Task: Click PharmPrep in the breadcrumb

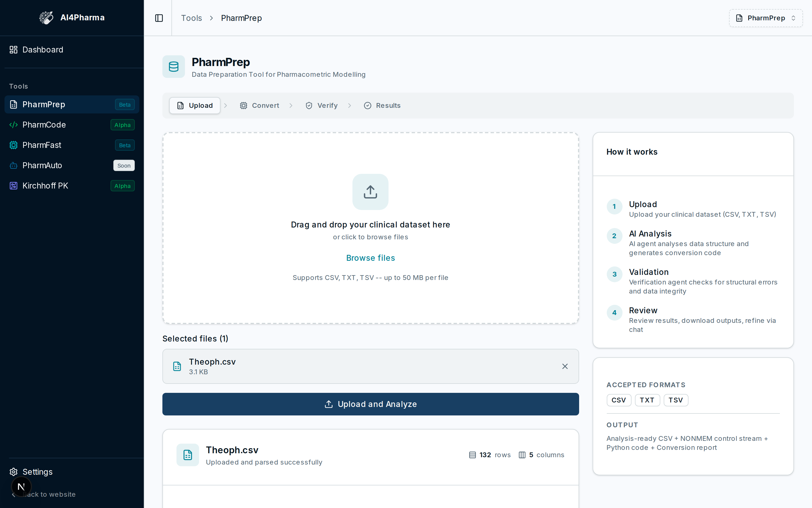Action: point(241,18)
